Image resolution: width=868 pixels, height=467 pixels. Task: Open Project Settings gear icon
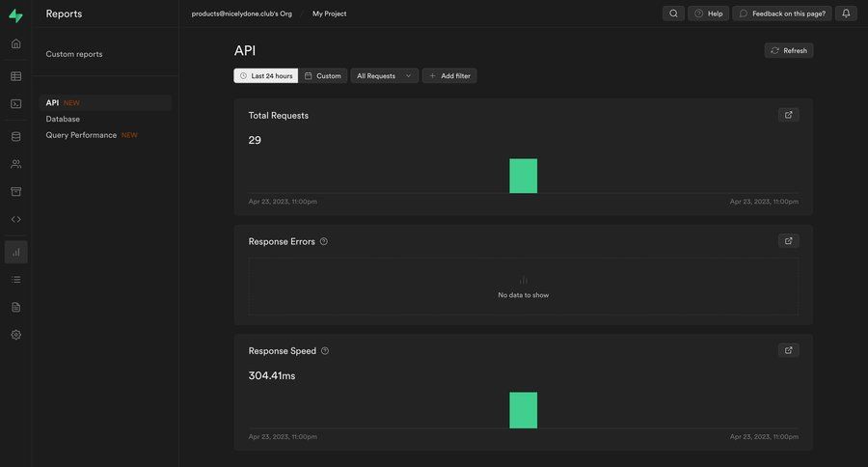coord(16,335)
